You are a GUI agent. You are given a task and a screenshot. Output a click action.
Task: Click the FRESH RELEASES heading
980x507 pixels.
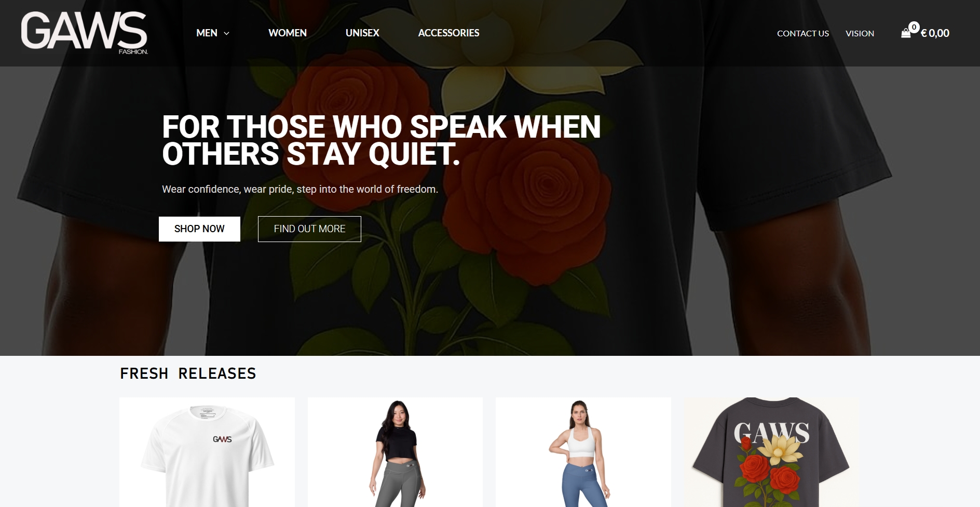pyautogui.click(x=188, y=373)
